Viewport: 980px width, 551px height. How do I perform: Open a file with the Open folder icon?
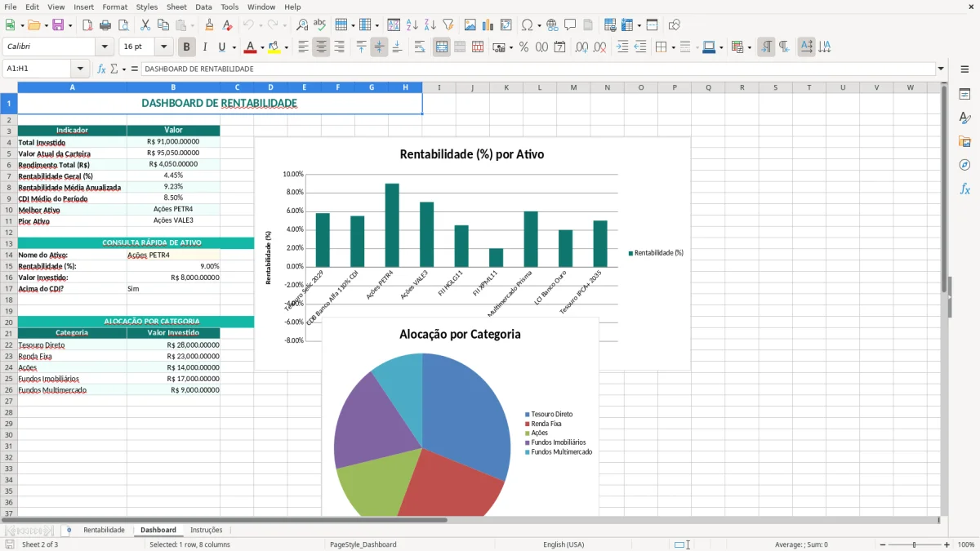[x=33, y=25]
